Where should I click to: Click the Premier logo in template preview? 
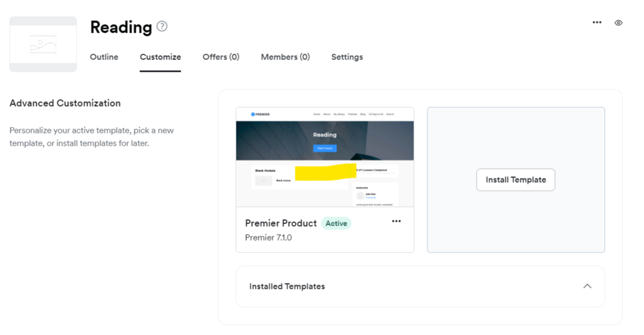coord(261,114)
